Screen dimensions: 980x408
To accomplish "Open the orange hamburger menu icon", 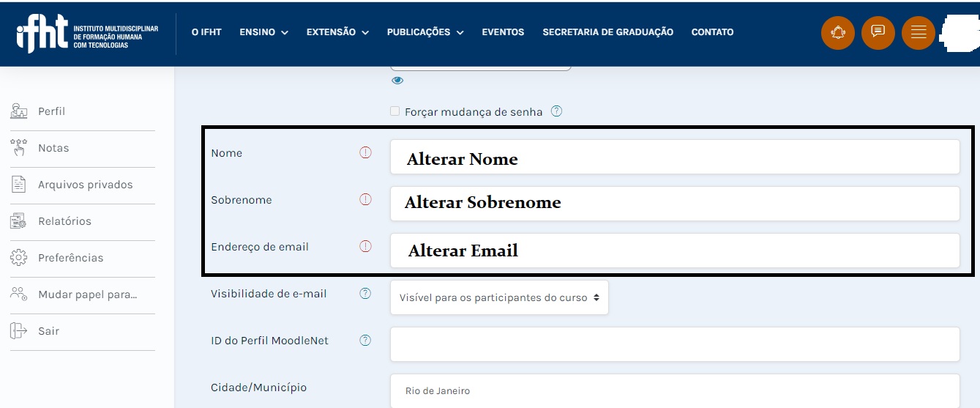I will click(919, 33).
